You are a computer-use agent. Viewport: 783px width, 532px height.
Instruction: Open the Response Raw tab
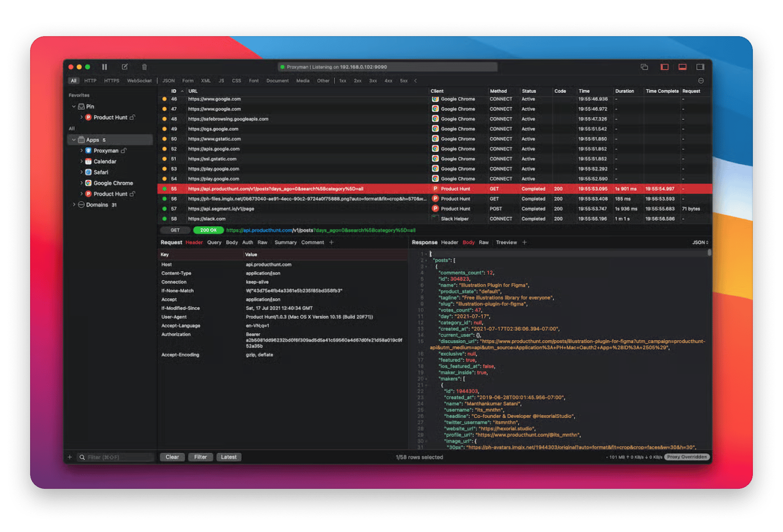[x=484, y=242]
